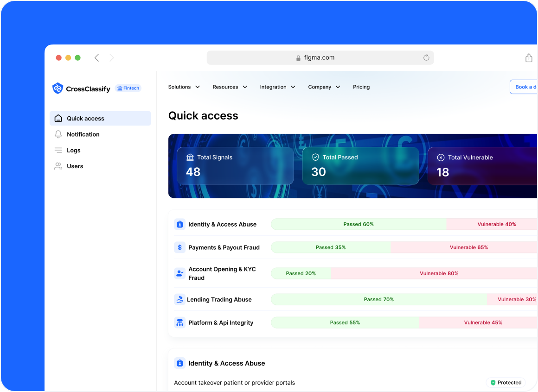Screen dimensions: 538x392
Task: Select the Pricing menu item
Action: [361, 87]
